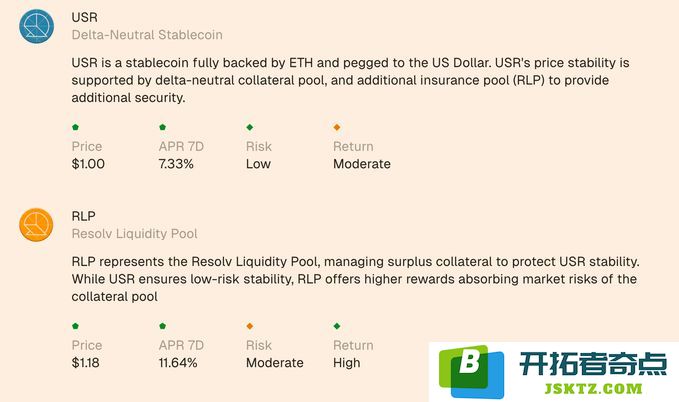Click green diamond above USR Risk
This screenshot has height=402, width=679.
click(249, 127)
